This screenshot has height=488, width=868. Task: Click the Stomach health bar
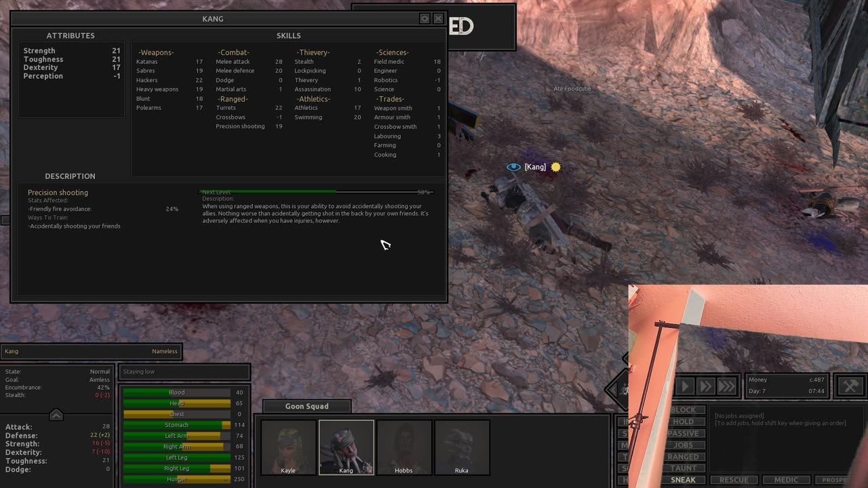pyautogui.click(x=177, y=425)
